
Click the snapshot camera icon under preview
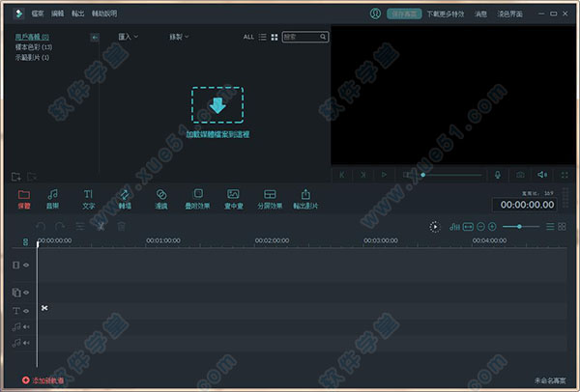(x=520, y=175)
